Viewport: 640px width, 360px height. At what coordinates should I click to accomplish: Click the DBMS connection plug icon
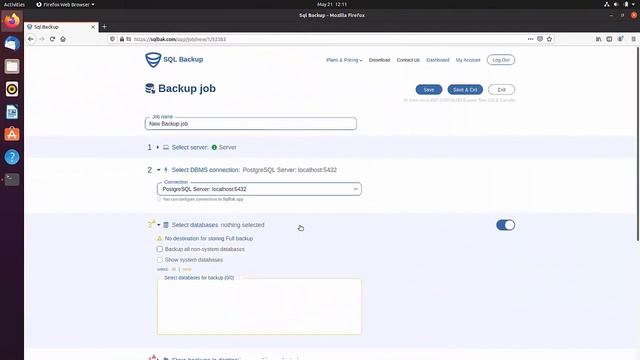[x=166, y=170]
